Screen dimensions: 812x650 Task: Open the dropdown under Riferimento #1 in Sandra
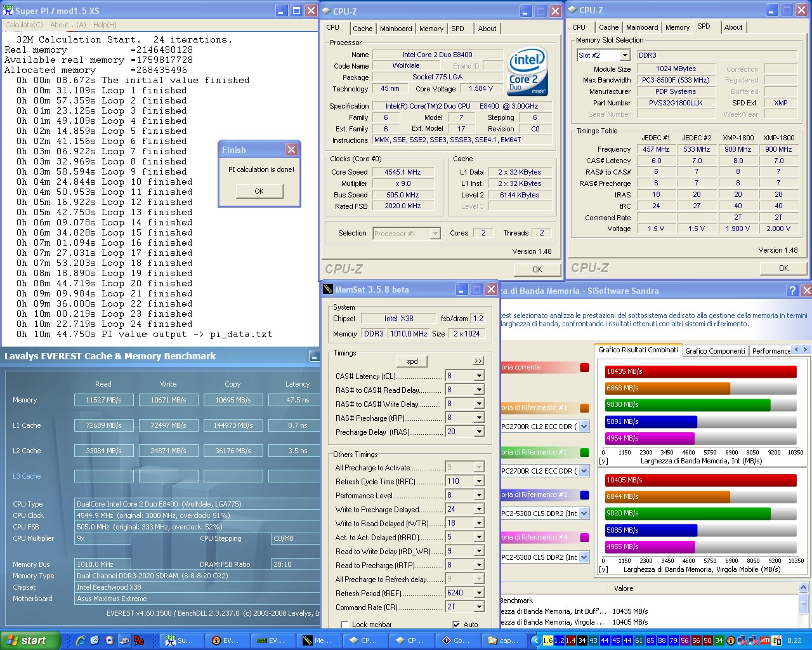584,427
